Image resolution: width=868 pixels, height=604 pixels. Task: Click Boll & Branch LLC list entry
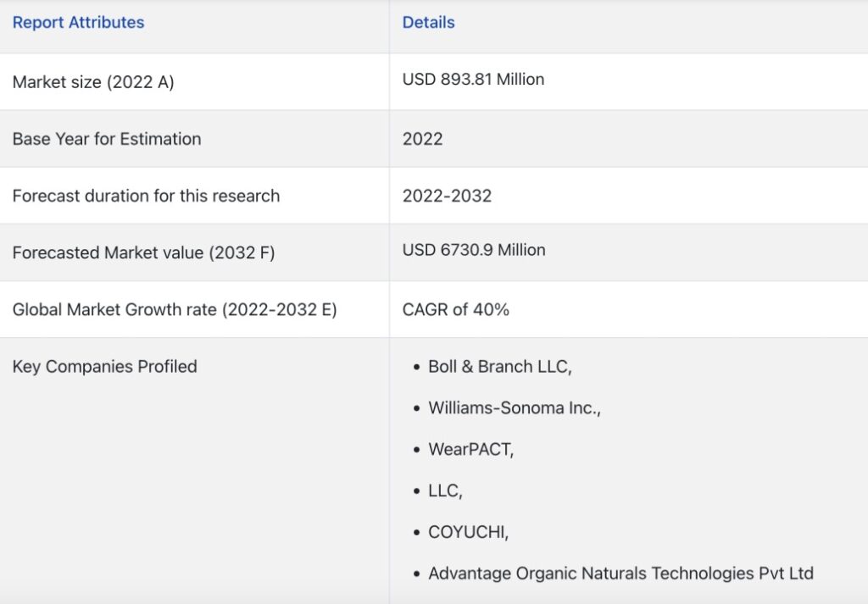pos(500,367)
